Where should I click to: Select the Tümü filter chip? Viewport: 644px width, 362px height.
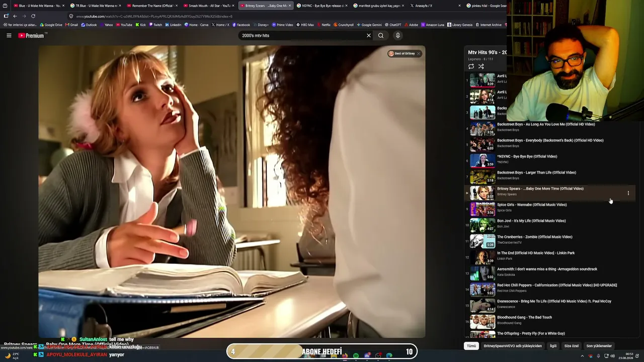pos(471,346)
